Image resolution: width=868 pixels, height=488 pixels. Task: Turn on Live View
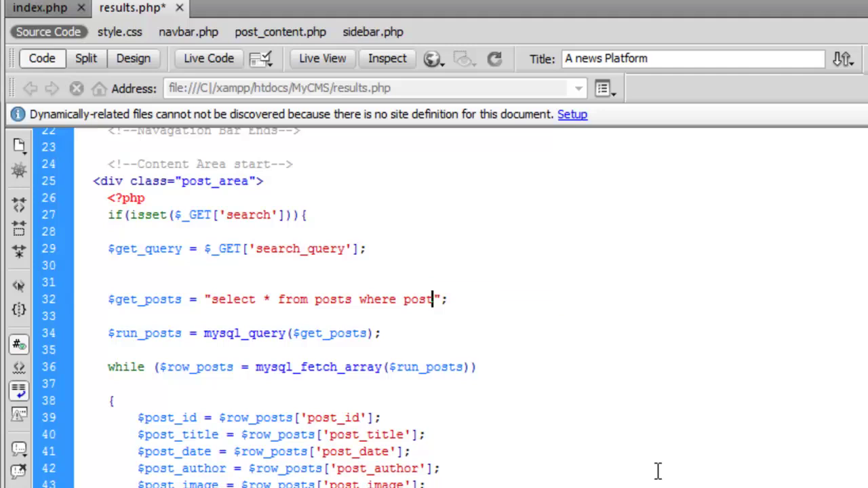(322, 58)
